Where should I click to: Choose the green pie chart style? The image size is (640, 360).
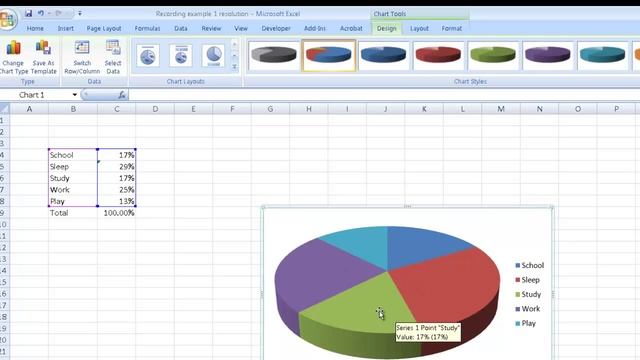(x=493, y=55)
